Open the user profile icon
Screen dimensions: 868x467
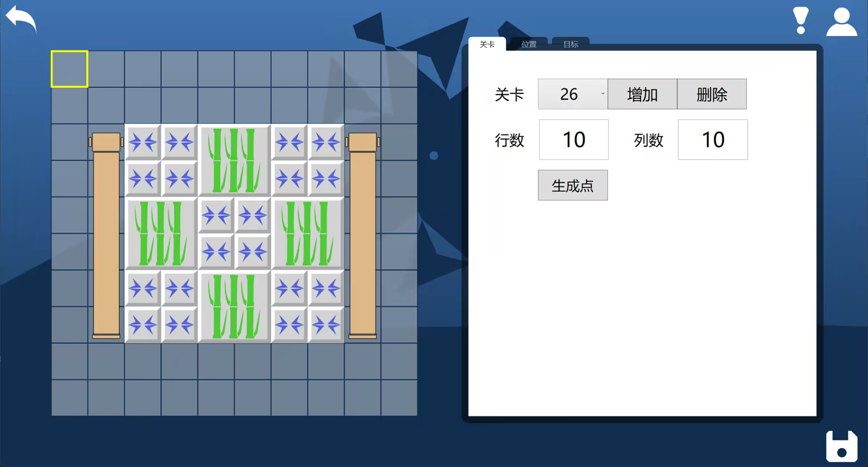pos(841,22)
